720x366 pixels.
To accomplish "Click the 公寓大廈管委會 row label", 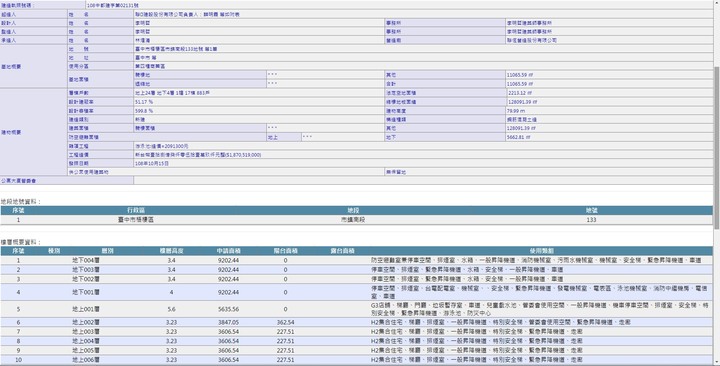I will [x=18, y=181].
